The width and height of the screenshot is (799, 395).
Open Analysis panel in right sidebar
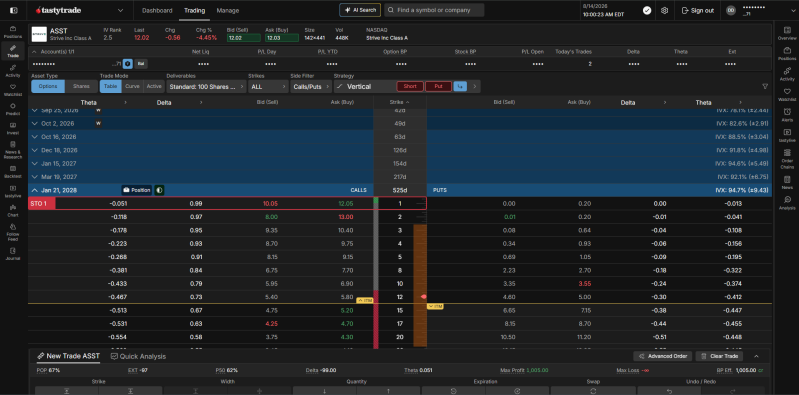pos(787,202)
